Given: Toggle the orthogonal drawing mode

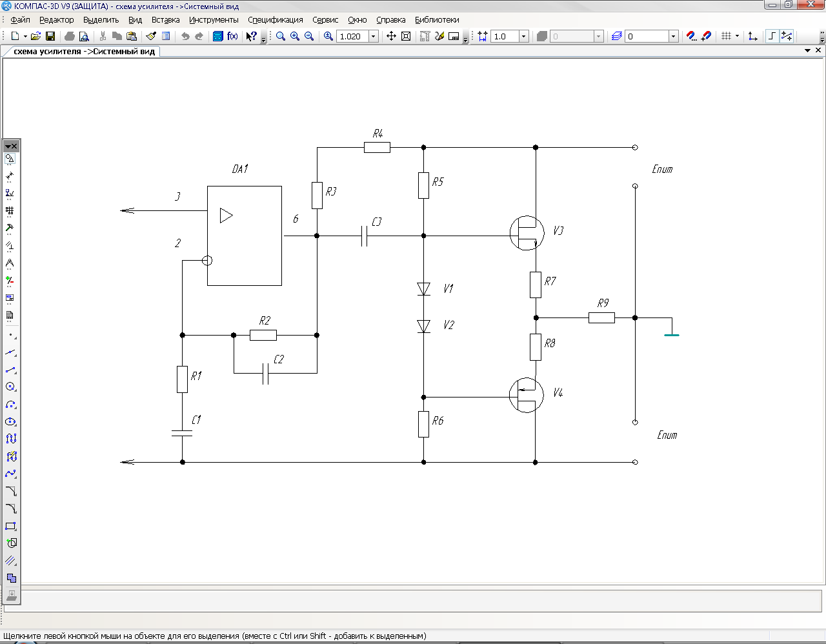Looking at the screenshot, I should pos(772,37).
